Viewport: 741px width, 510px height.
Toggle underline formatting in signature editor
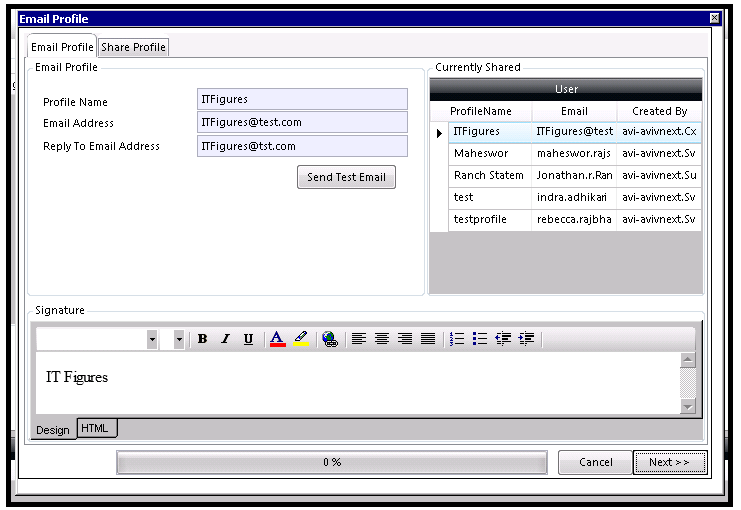[249, 339]
